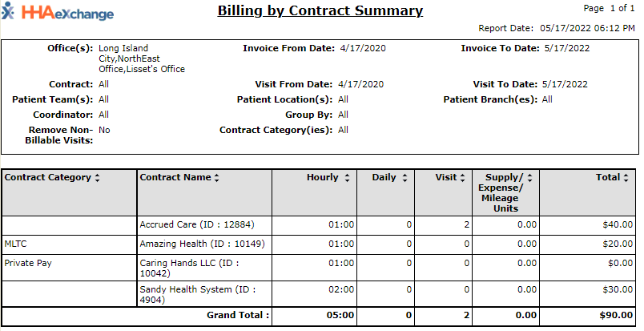Click the Private Pay category cell
Viewport: 644px width, 331px height.
[28, 262]
